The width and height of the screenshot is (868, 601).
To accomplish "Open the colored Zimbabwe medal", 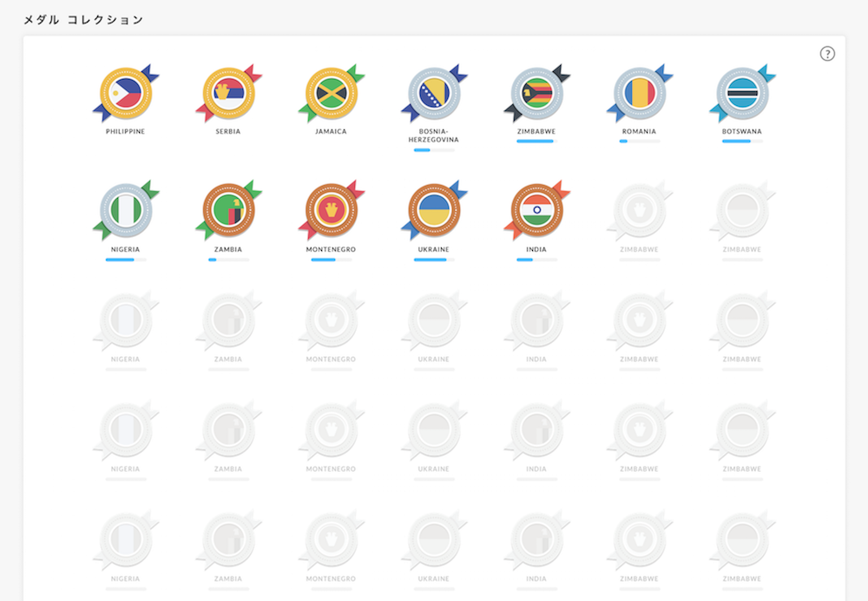I will coord(537,93).
